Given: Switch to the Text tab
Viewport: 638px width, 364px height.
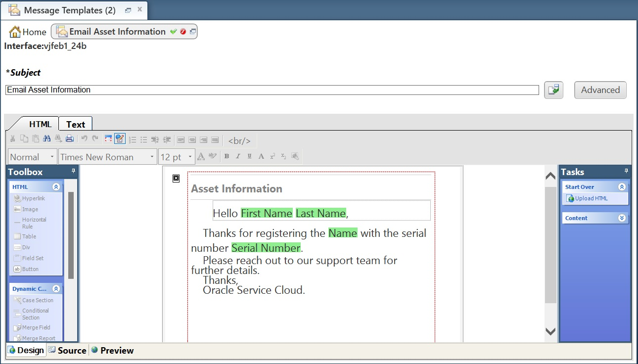Looking at the screenshot, I should [75, 124].
